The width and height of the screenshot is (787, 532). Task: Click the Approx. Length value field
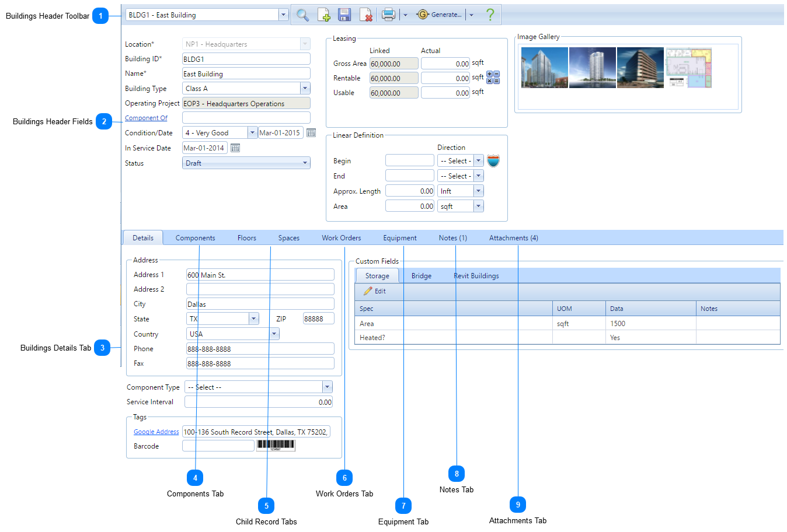point(410,191)
